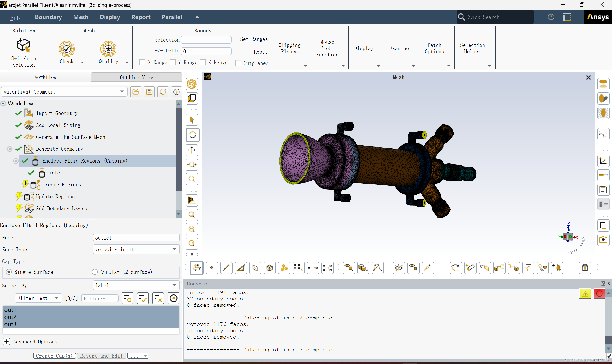612x364 pixels.
Task: Click the point selection filter icon
Action: tap(212, 268)
